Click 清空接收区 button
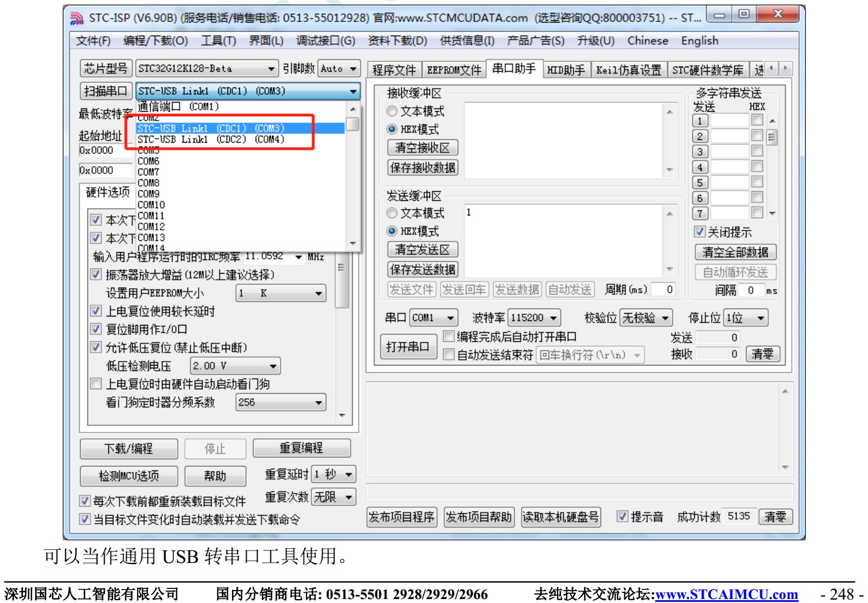Screen dimensions: 868x603 click(423, 148)
